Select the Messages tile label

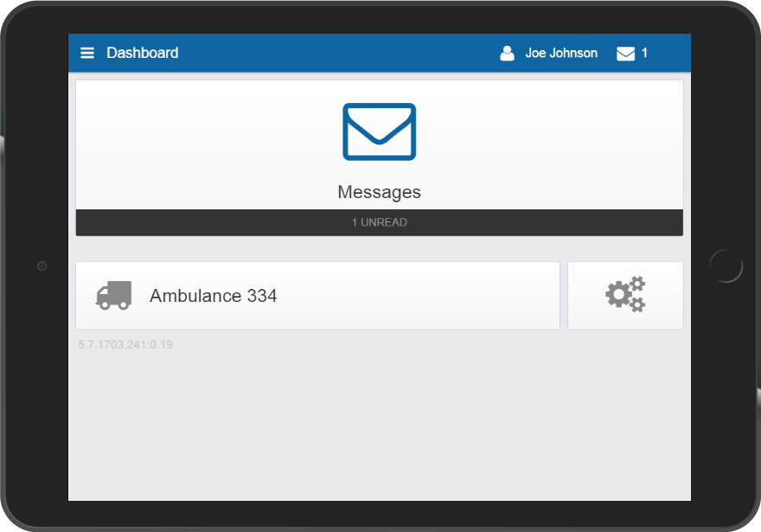[380, 192]
